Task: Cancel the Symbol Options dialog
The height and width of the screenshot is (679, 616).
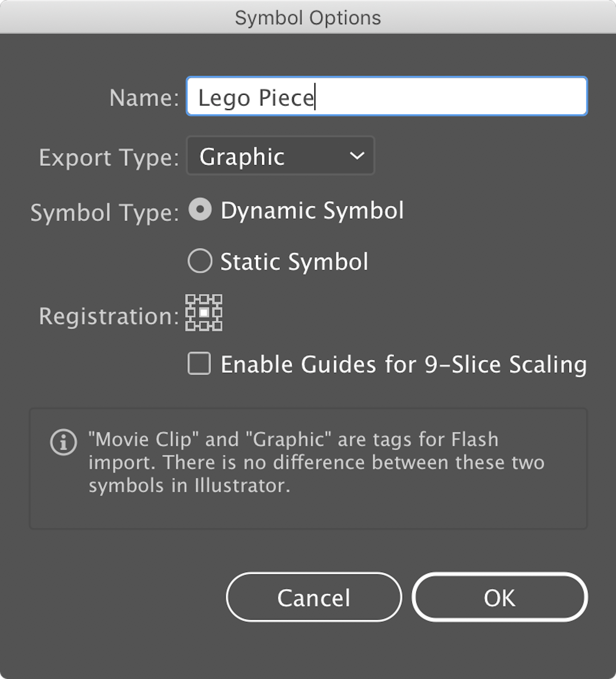Action: 314,598
